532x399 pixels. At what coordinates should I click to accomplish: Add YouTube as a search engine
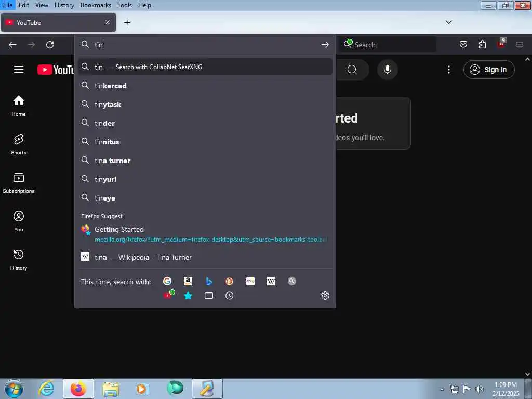tap(169, 295)
